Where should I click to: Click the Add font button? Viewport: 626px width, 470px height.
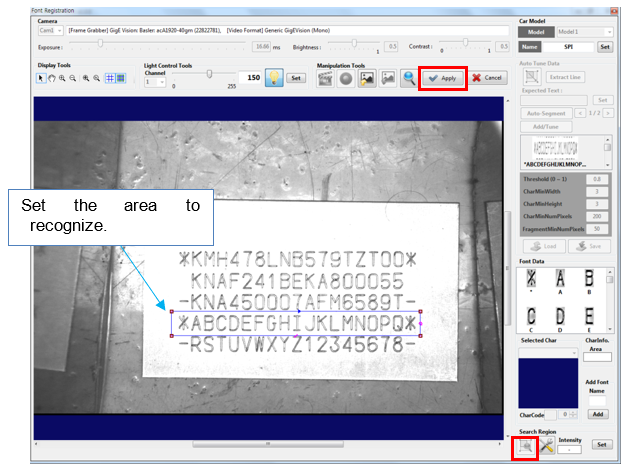pos(598,413)
